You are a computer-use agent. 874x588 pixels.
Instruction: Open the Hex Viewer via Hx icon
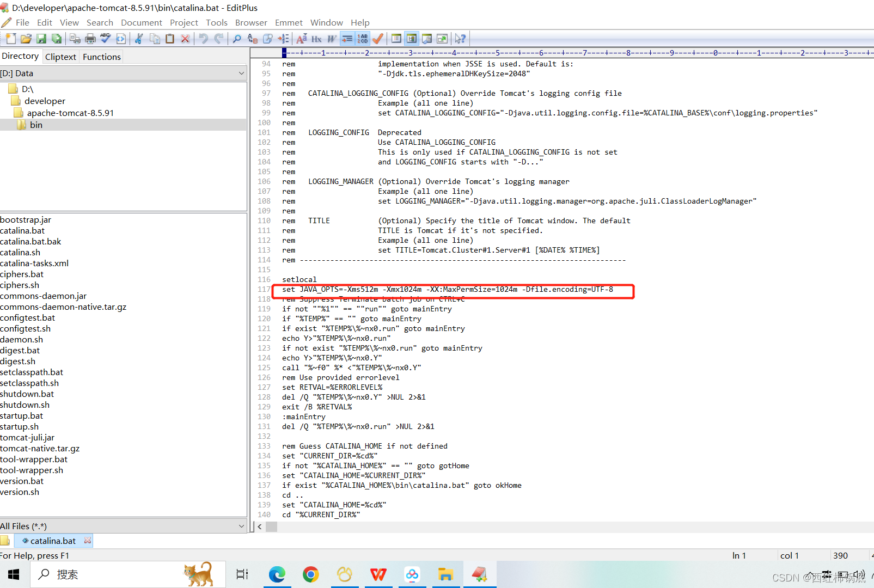pos(316,39)
